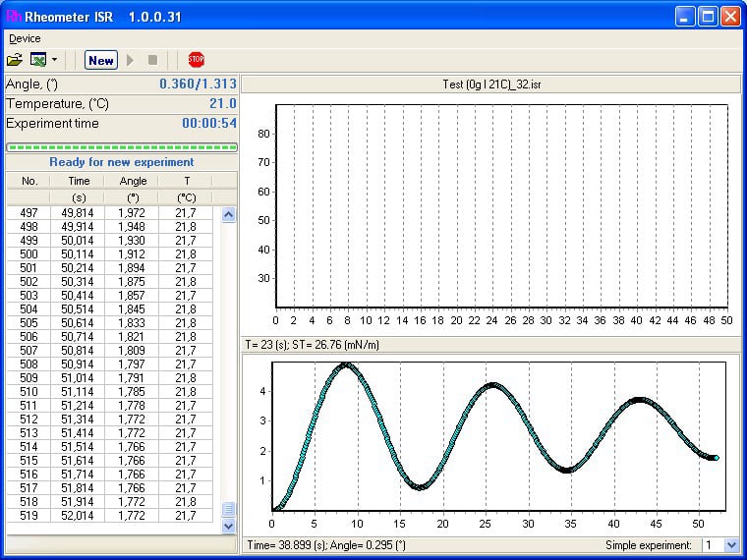
Task: Select row number 497
Action: (29, 213)
